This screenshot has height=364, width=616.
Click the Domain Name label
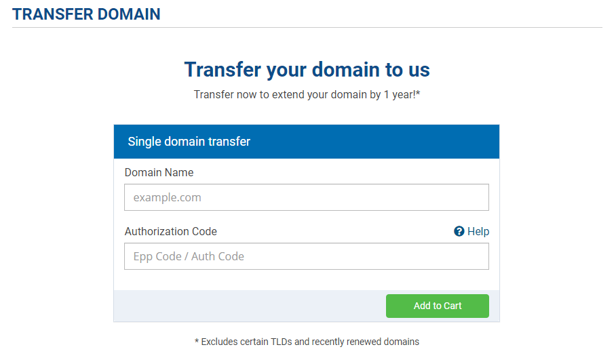[x=159, y=172]
